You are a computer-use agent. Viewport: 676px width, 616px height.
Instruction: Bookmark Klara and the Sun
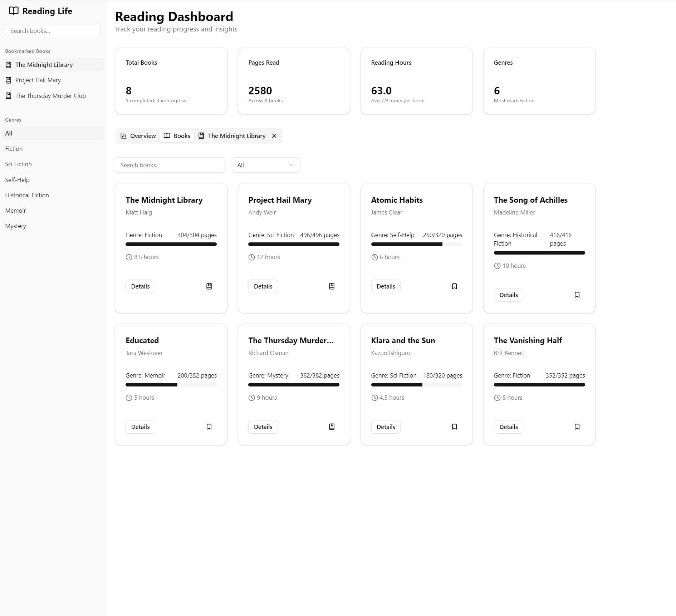[454, 427]
